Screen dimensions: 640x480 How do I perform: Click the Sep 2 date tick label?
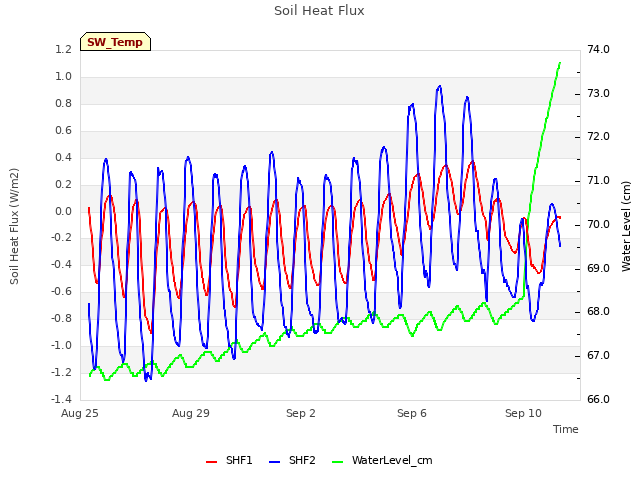301,413
